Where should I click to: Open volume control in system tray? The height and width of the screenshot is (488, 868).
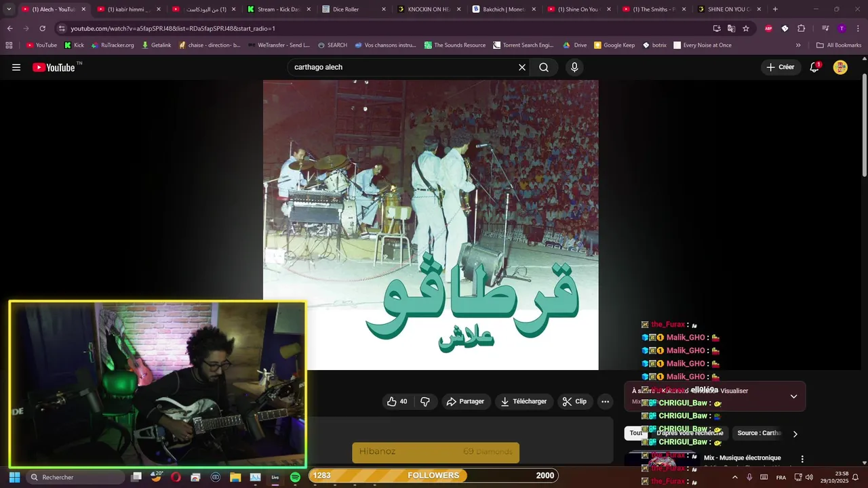pos(809,477)
